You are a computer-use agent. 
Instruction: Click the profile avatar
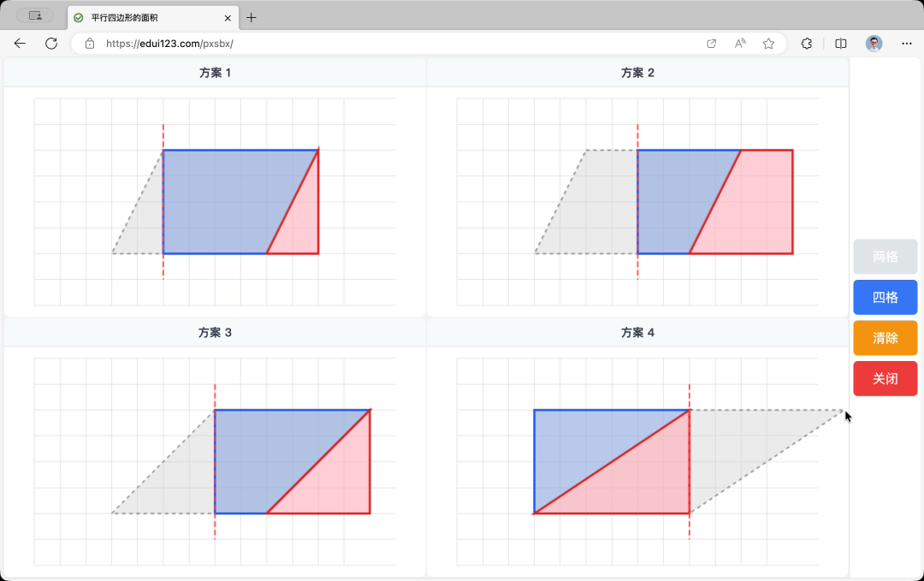[x=874, y=43]
